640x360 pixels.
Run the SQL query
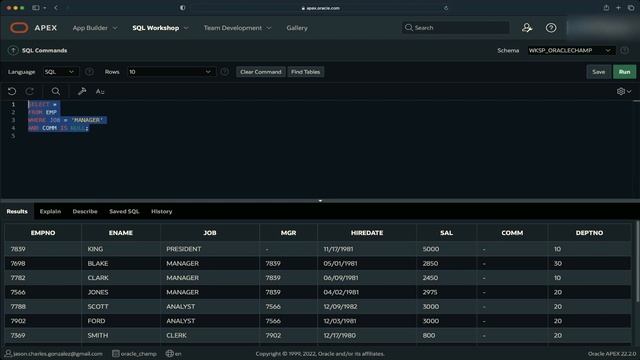point(624,72)
